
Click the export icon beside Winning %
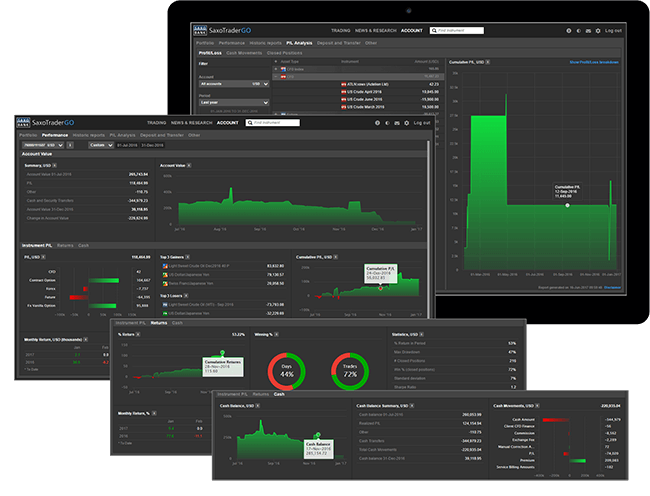[276, 334]
